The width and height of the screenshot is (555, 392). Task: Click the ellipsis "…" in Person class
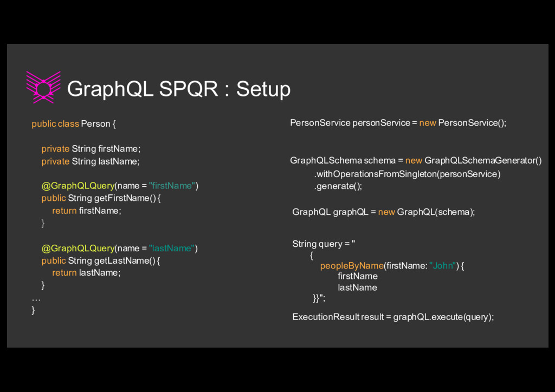36,300
